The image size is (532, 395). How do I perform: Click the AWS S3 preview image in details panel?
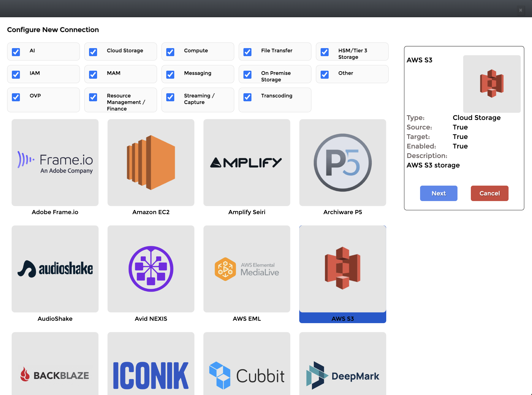492,84
